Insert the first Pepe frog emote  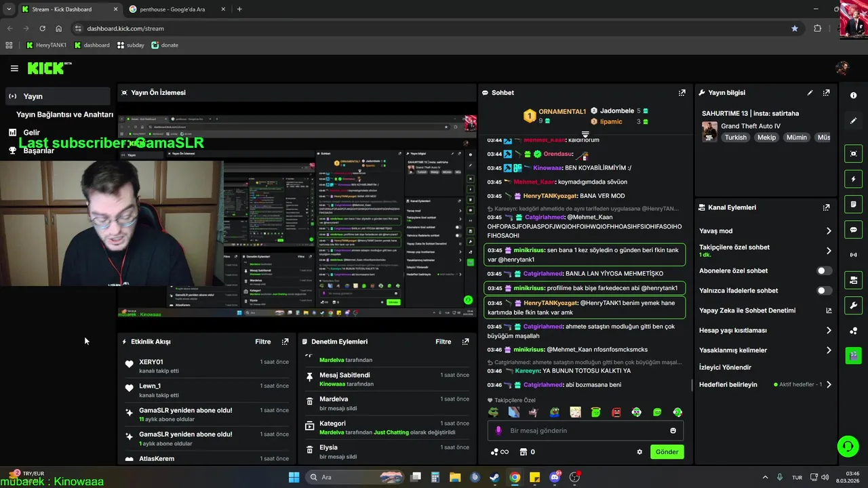click(493, 412)
